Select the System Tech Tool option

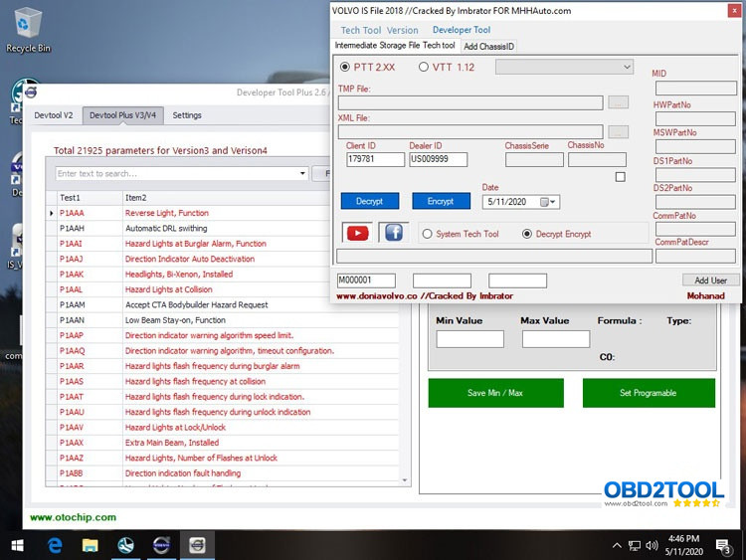click(x=428, y=234)
